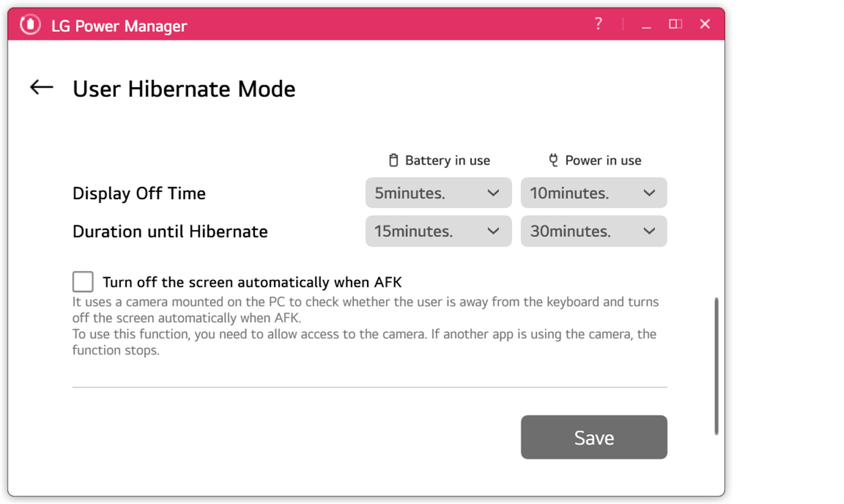This screenshot has width=844, height=504.
Task: Open the Duration until Hibernate battery dropdown
Action: (438, 231)
